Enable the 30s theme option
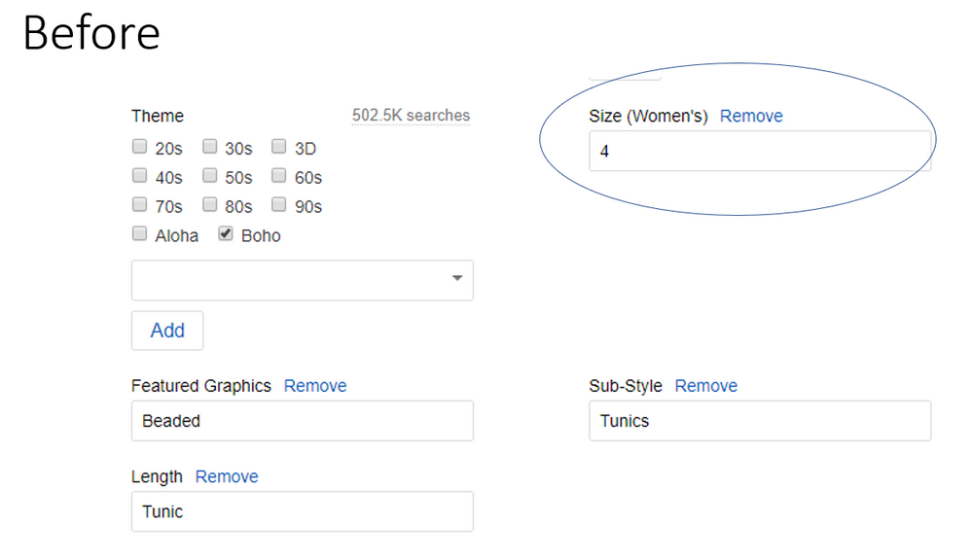The width and height of the screenshot is (972, 560). 209,148
